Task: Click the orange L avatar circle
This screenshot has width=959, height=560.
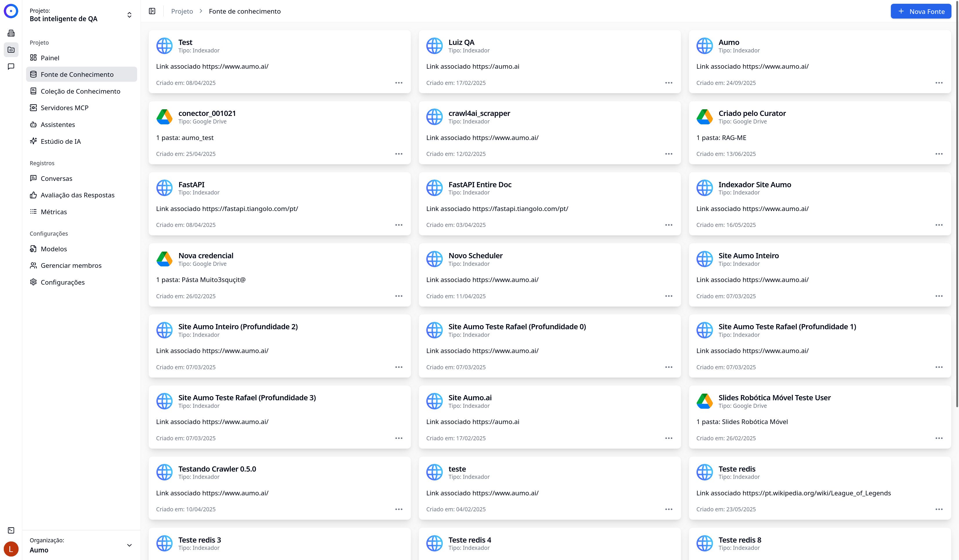Action: point(11,549)
